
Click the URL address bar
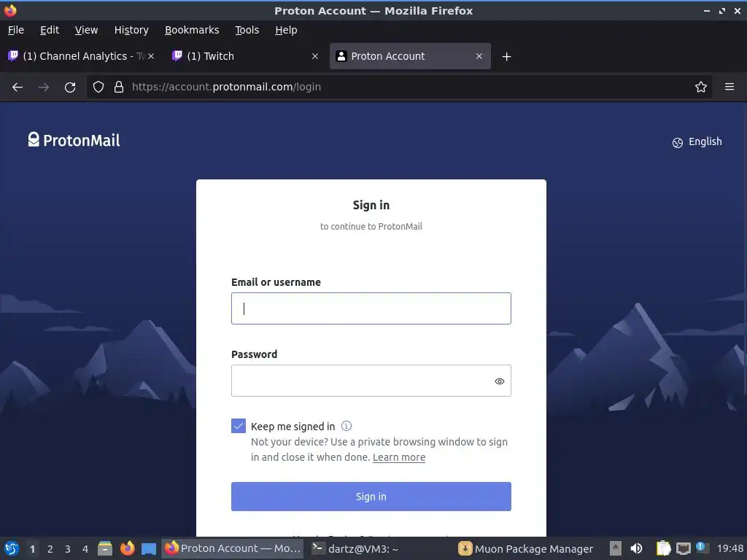(x=399, y=87)
